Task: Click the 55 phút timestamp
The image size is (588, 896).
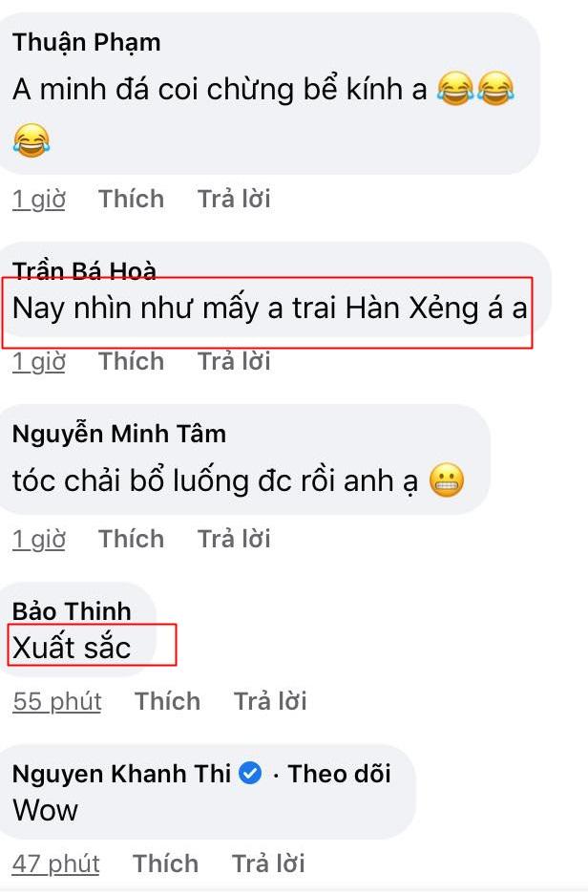Action: pos(57,702)
